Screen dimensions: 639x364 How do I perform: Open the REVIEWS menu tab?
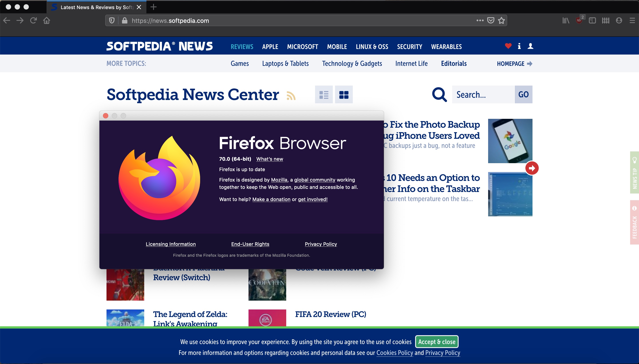click(x=242, y=47)
